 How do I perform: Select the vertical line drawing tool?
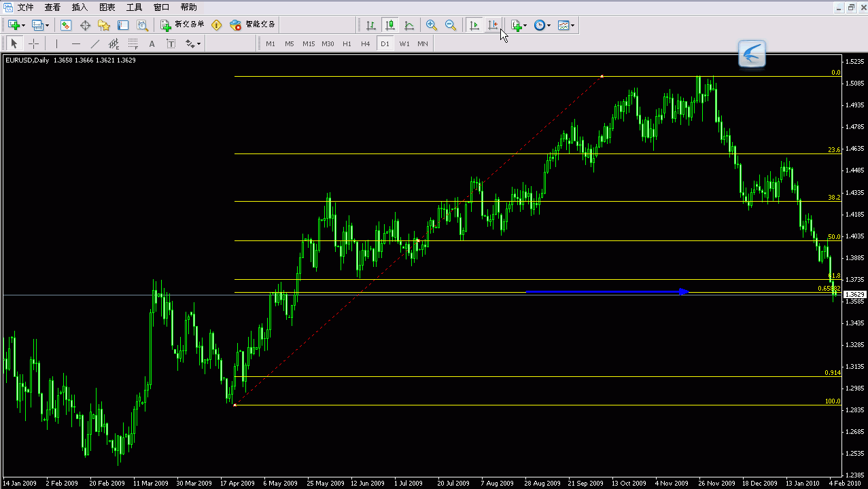56,43
